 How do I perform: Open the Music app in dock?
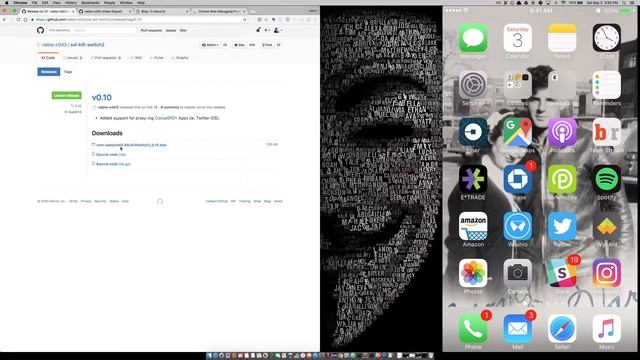pos(607,329)
